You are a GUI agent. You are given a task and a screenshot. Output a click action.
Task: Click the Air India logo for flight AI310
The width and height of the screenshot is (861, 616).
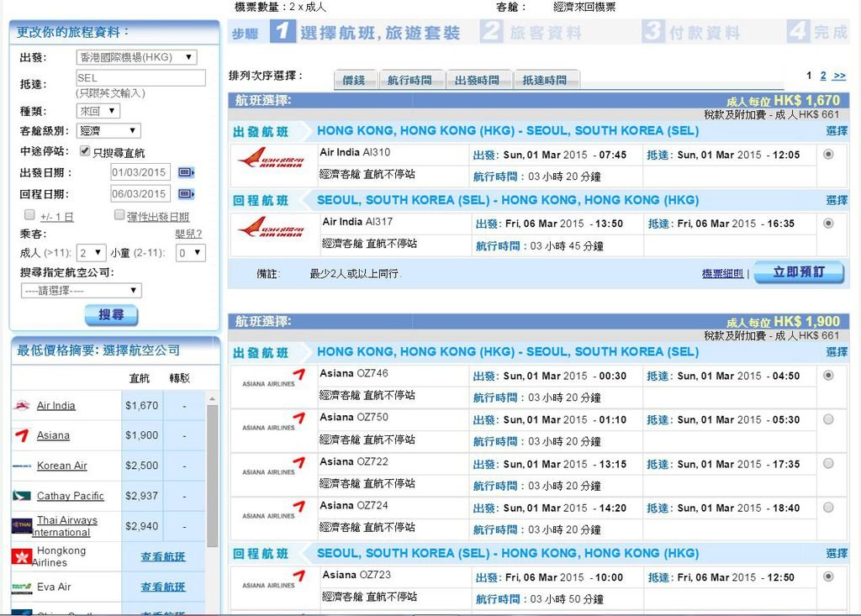click(271, 157)
